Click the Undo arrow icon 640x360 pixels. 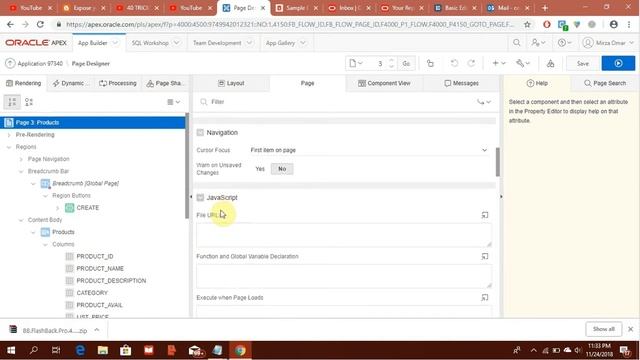(x=454, y=63)
